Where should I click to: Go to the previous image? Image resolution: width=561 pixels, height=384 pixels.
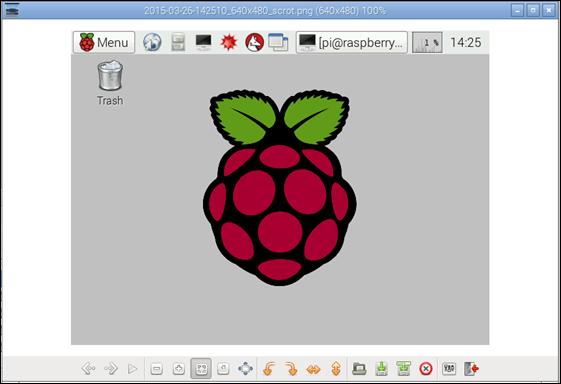pyautogui.click(x=88, y=368)
